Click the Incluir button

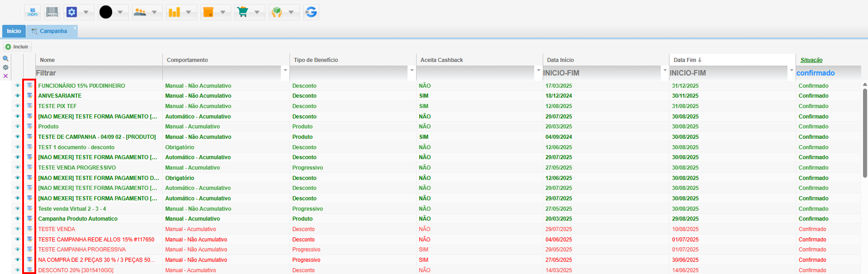pos(17,47)
